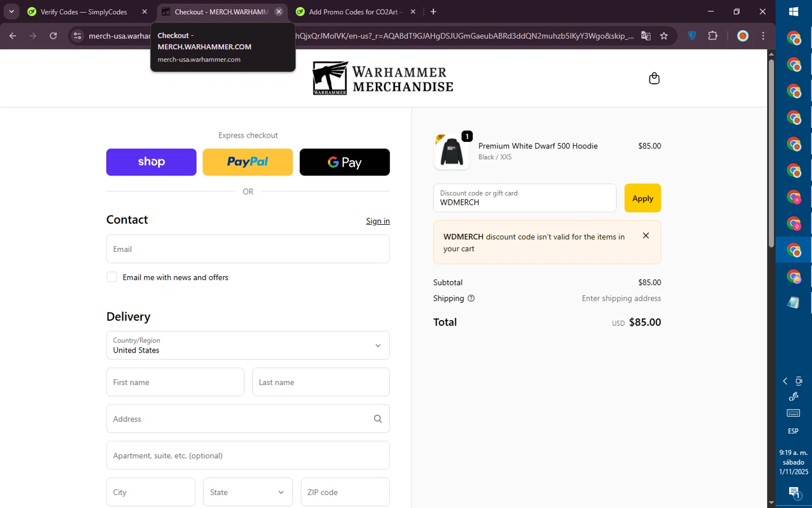
Task: Click the Apartment, suite, etc. field
Action: (x=248, y=455)
